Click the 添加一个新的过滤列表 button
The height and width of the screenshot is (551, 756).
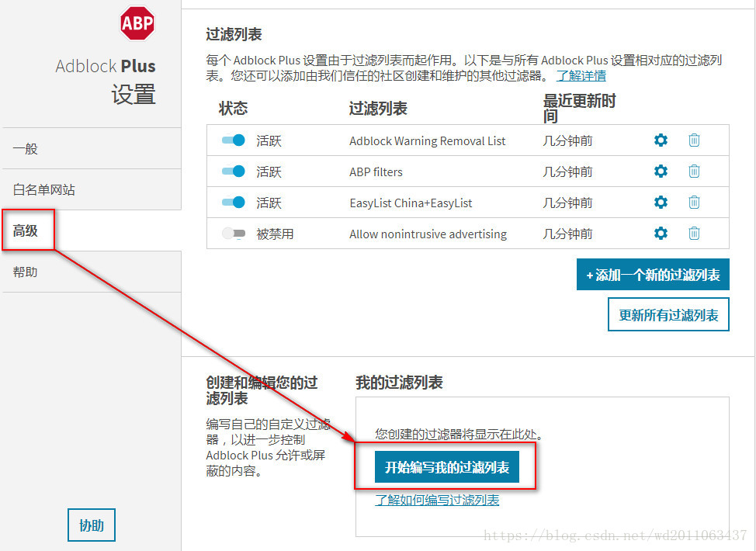click(653, 274)
